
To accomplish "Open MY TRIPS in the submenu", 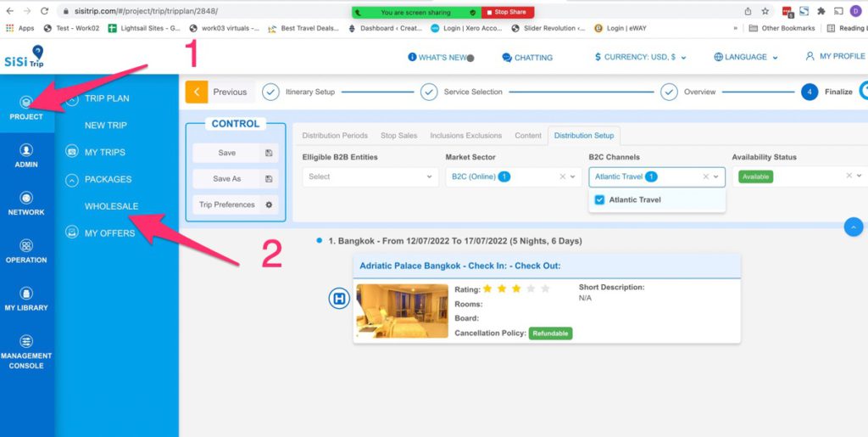I will (104, 152).
